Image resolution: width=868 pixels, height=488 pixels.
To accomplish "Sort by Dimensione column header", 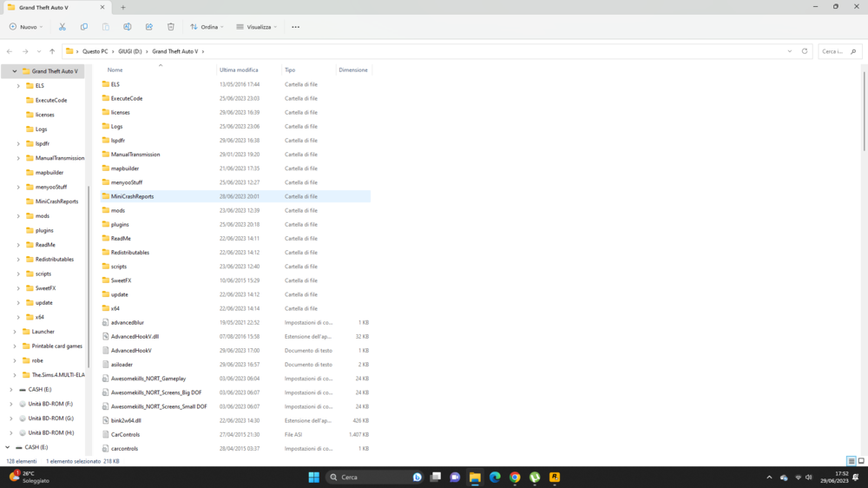I will pos(353,69).
